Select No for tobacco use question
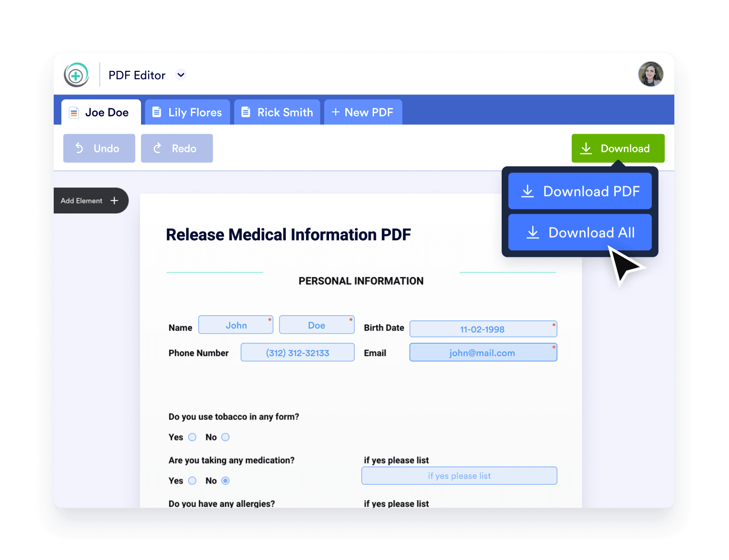Image resolution: width=729 pixels, height=560 pixels. (225, 437)
